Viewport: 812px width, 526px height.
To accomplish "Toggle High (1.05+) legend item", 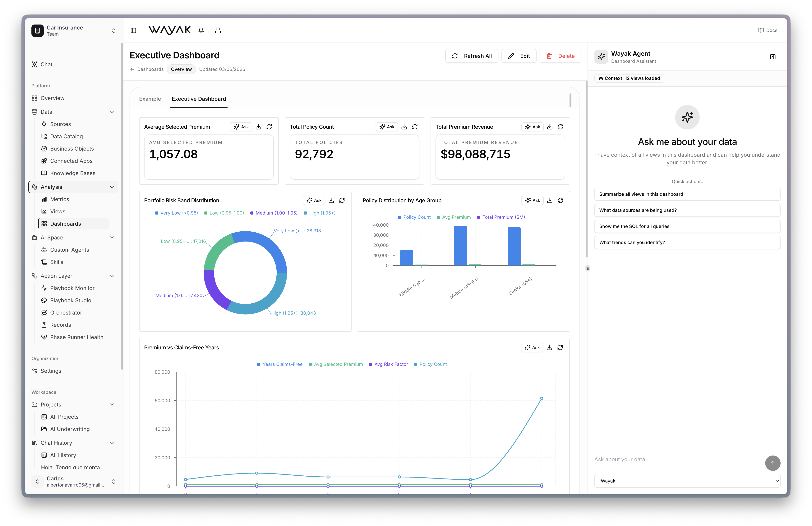I will [320, 213].
